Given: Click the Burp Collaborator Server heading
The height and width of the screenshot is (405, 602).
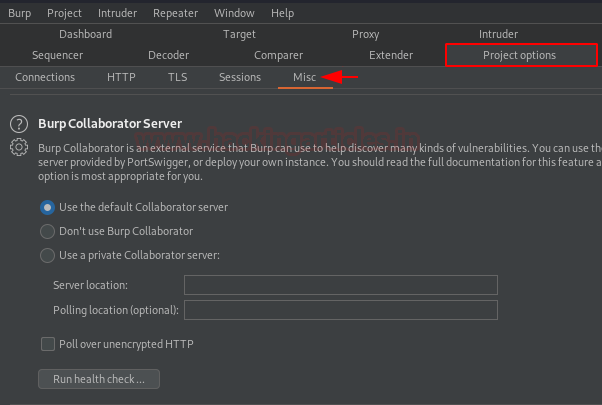Looking at the screenshot, I should [110, 124].
